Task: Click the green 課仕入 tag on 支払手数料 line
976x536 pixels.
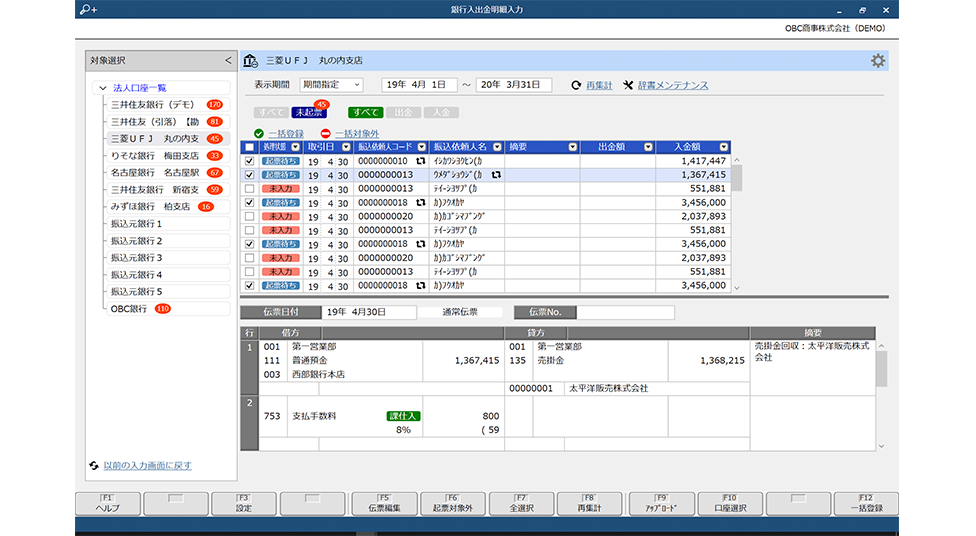Action: pyautogui.click(x=403, y=416)
